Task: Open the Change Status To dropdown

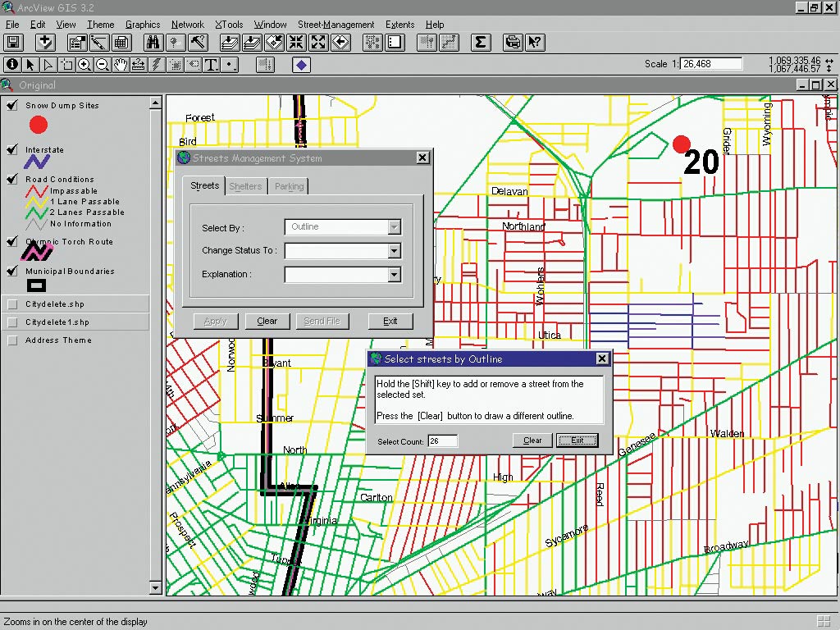Action: (395, 251)
